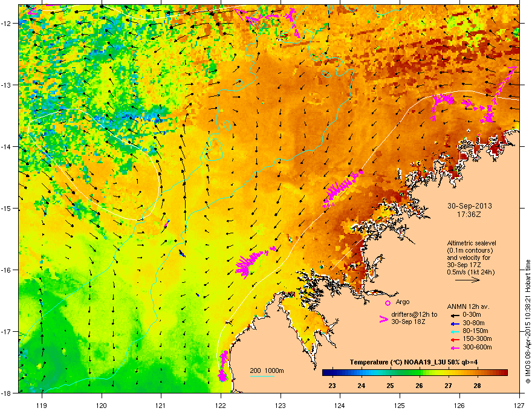Click the 'drifters@12h to' legend text
Screen dimensions: 532x411
[x=414, y=315]
